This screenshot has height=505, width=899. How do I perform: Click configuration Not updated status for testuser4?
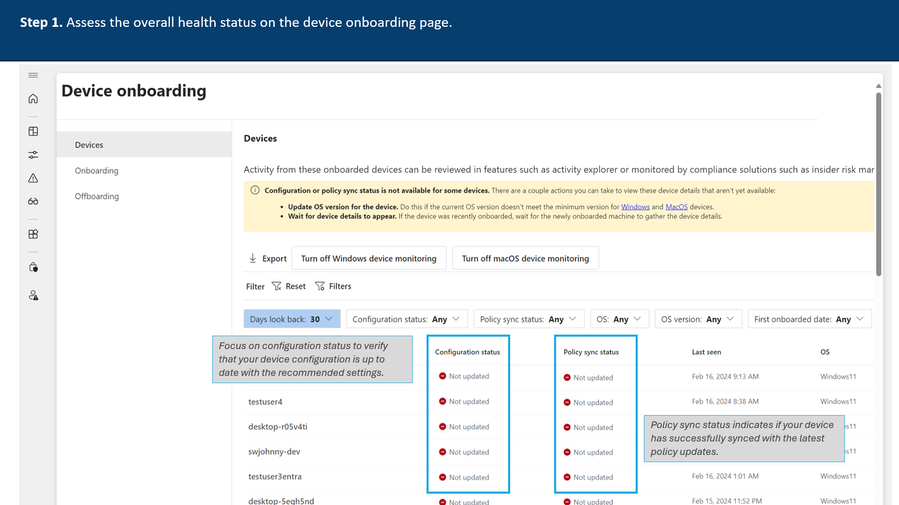464,401
